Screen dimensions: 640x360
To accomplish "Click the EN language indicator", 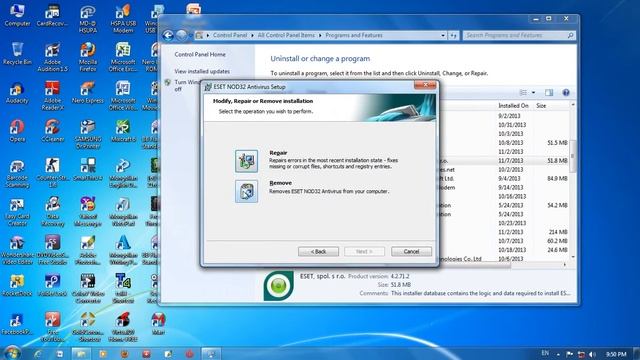I will click(545, 353).
